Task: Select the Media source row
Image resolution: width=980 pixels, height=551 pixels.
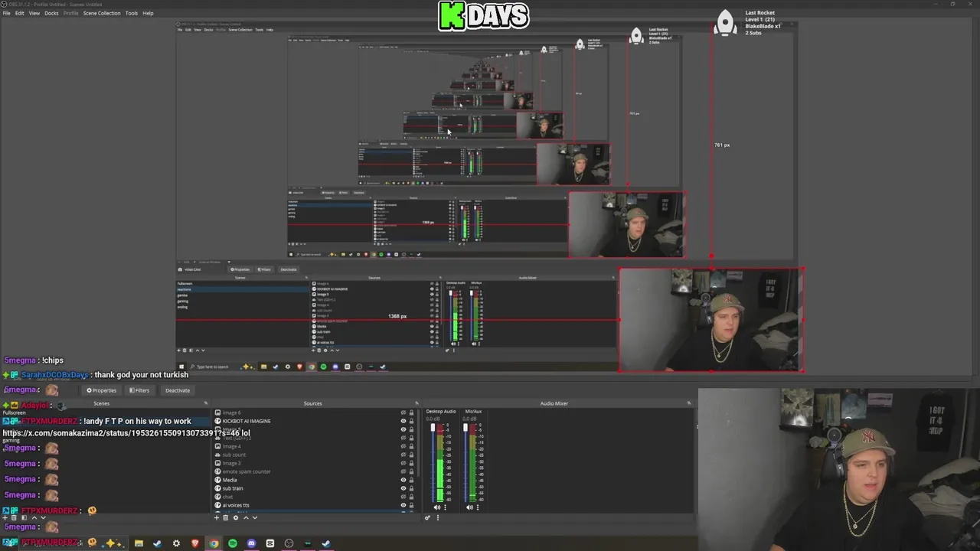Action: click(x=315, y=480)
